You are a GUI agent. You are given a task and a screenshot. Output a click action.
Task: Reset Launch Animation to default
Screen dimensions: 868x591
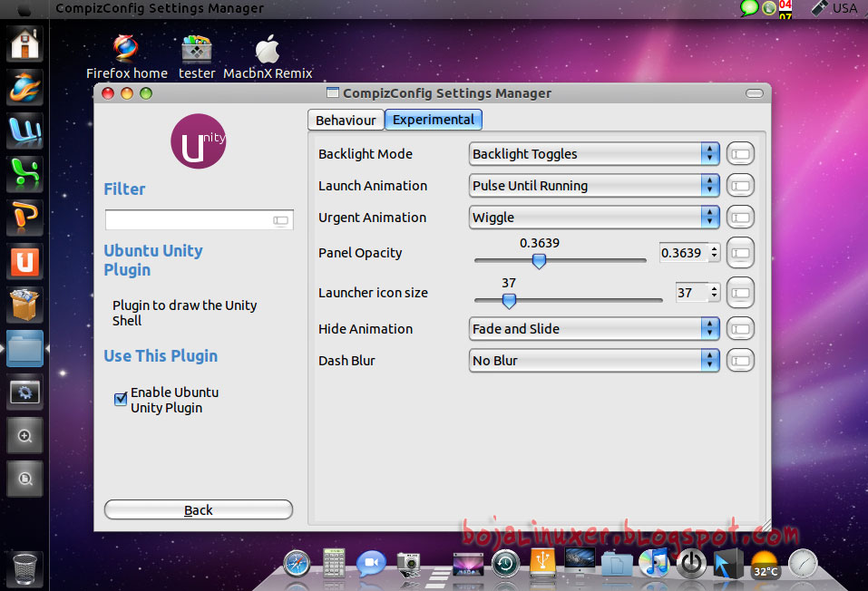click(x=740, y=186)
